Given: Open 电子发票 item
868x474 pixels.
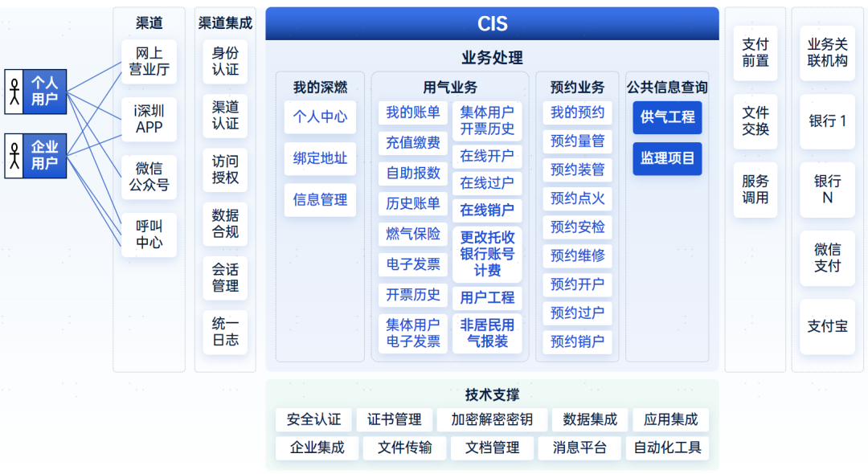Looking at the screenshot, I should [413, 265].
